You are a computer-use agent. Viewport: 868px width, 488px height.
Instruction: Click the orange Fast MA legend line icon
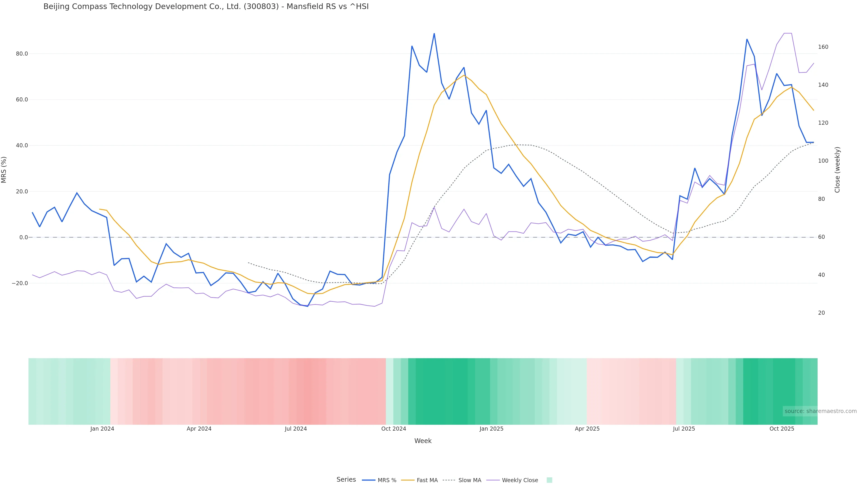pyautogui.click(x=408, y=480)
